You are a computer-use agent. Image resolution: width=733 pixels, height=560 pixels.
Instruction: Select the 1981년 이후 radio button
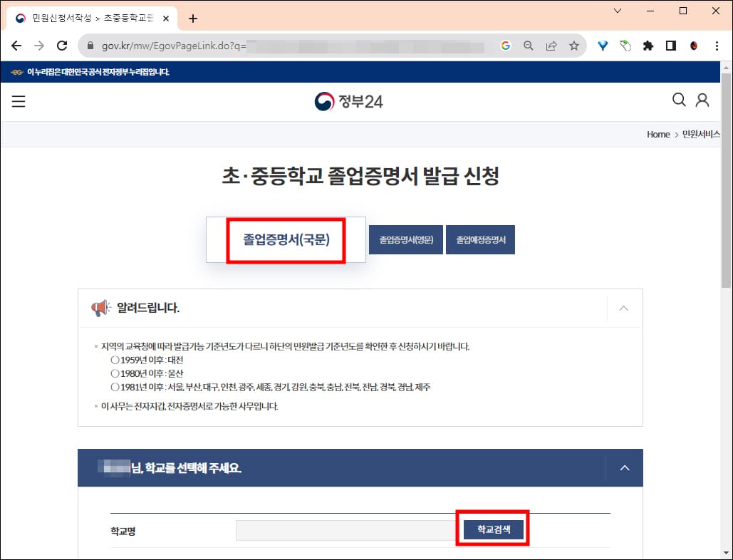[x=115, y=387]
